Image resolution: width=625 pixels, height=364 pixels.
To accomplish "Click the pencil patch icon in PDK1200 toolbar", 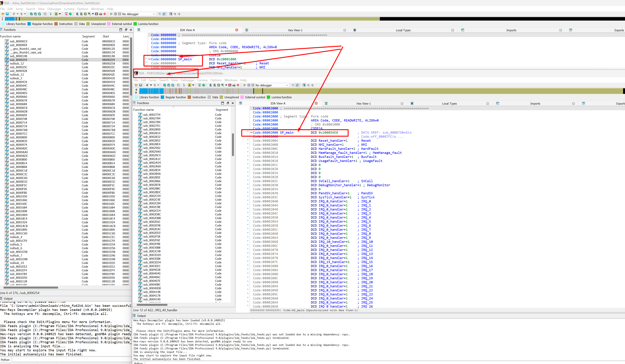I will point(234,85).
